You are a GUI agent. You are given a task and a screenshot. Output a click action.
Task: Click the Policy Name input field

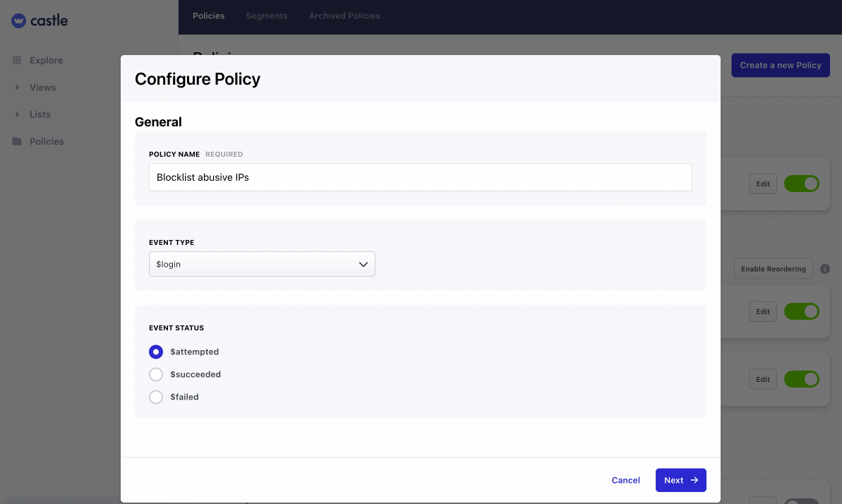[x=421, y=177]
